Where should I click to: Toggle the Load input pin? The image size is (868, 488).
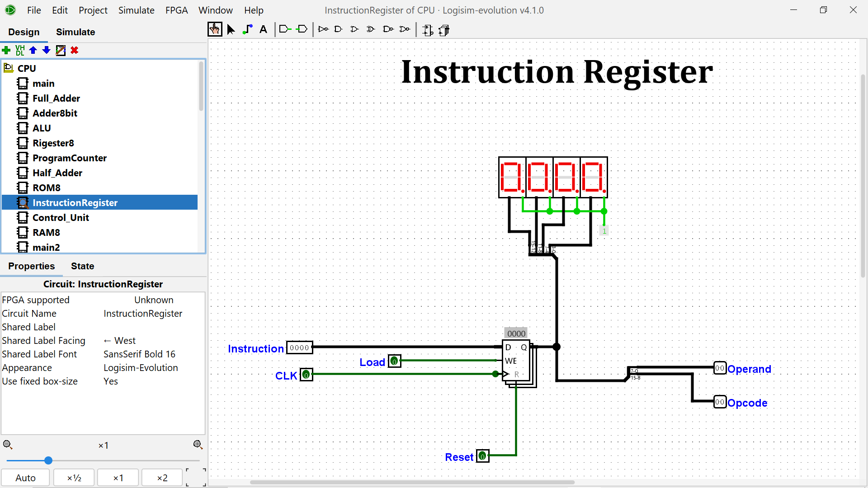pos(395,361)
